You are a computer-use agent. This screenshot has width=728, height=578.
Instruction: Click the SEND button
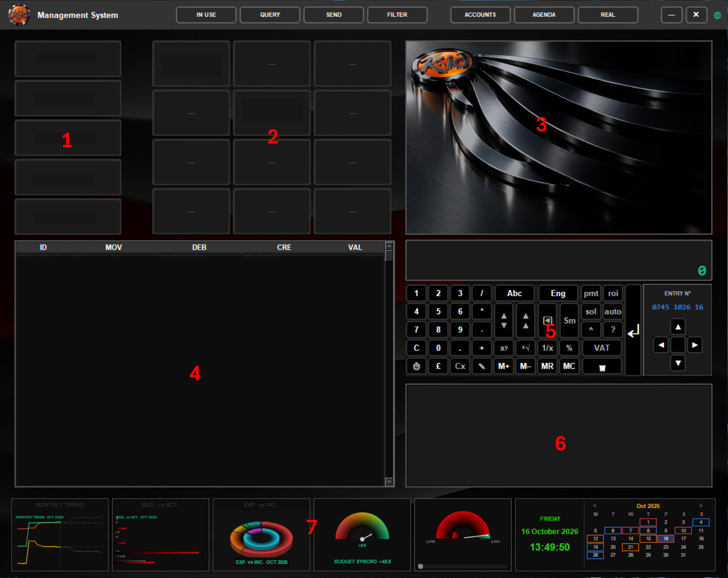coord(334,15)
